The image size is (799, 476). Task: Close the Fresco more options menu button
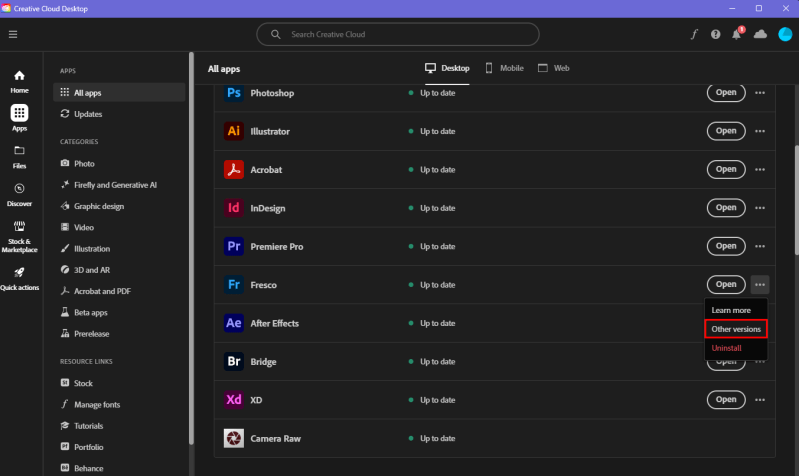click(760, 284)
